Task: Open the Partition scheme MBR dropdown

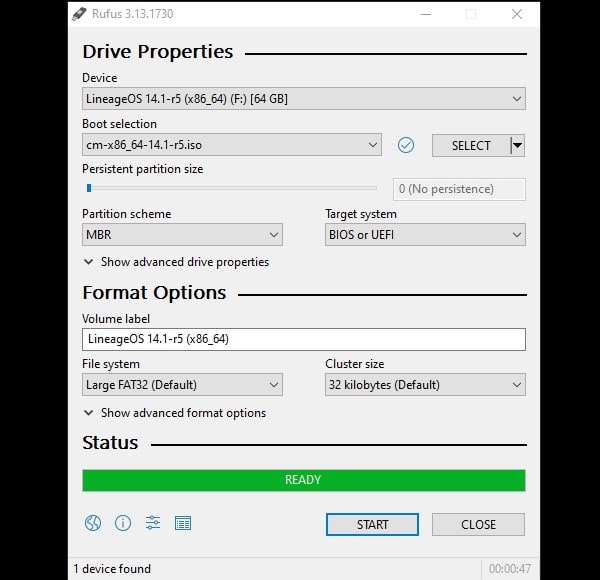Action: coord(183,235)
